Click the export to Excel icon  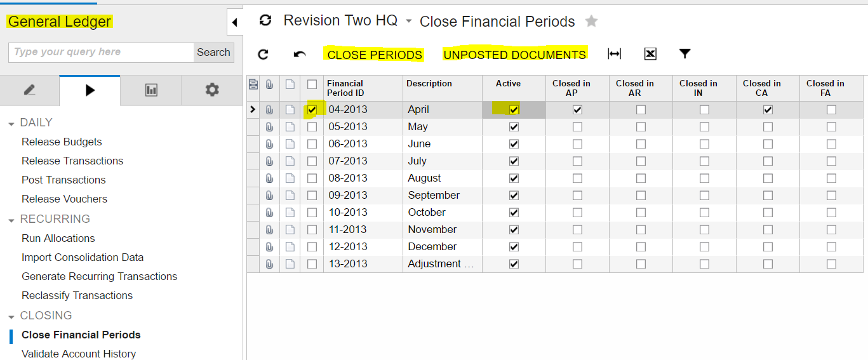[650, 54]
